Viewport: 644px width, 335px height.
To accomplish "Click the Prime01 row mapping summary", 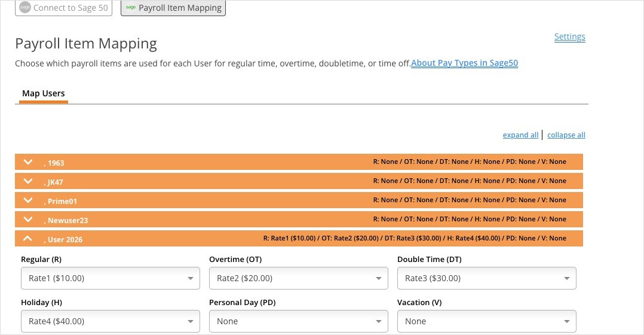I will click(470, 200).
